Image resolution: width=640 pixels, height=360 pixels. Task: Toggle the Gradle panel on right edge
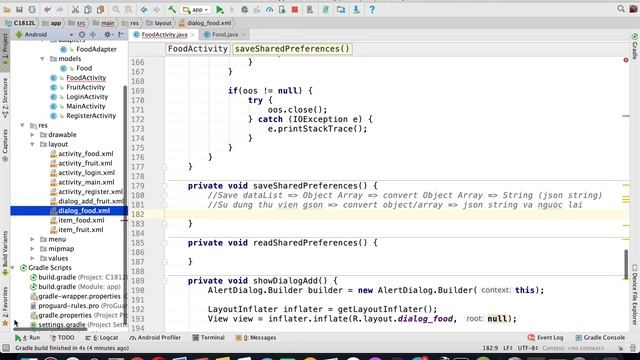635,47
